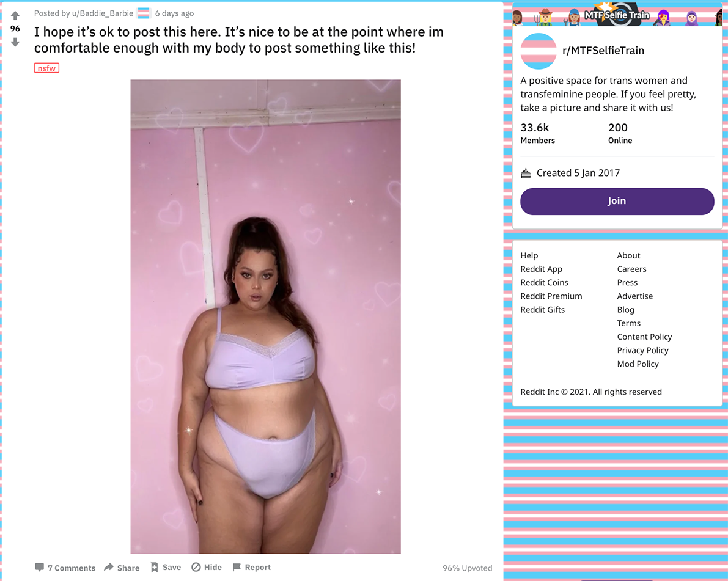Report the post with the flag icon
Image resolution: width=728 pixels, height=581 pixels.
pos(237,567)
